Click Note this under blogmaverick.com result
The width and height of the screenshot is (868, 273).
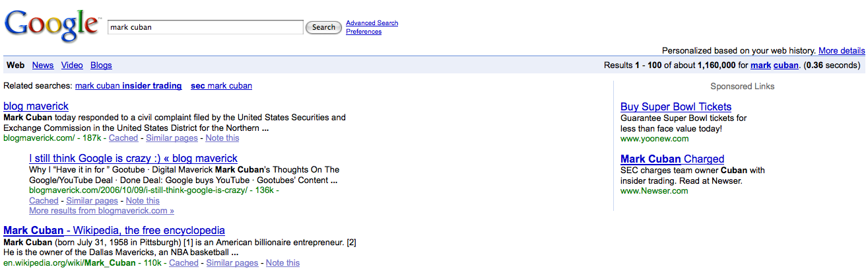[x=222, y=138]
